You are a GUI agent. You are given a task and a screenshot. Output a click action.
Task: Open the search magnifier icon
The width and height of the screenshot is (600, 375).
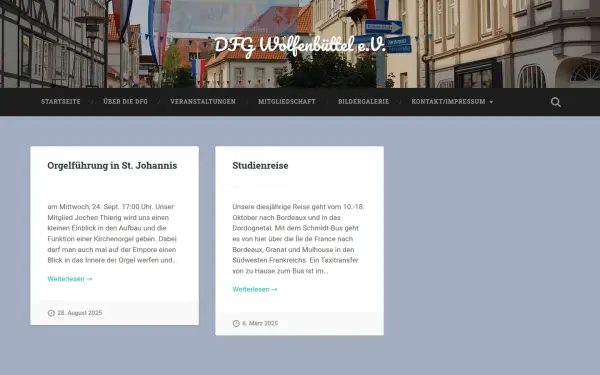556,102
